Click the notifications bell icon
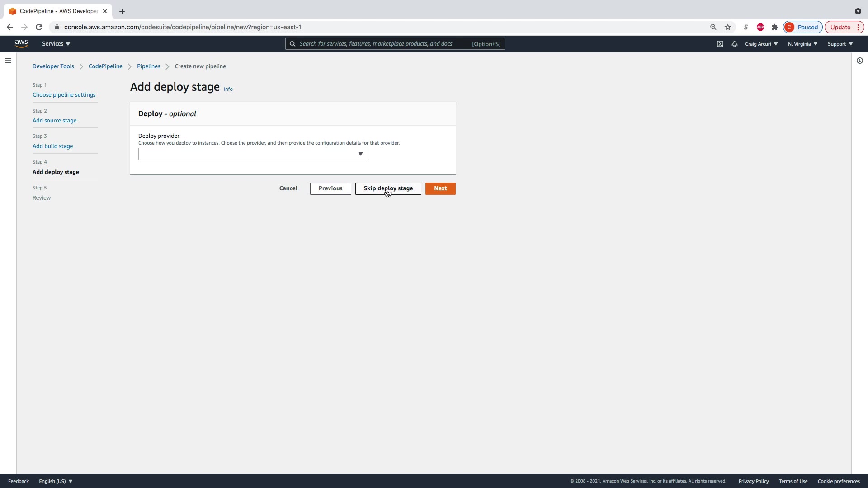868x488 pixels. click(x=734, y=44)
